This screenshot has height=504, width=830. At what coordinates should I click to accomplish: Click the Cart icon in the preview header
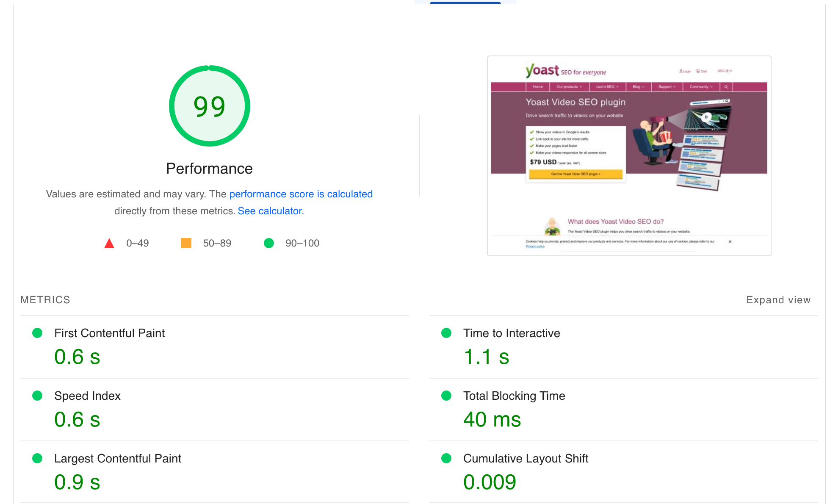pyautogui.click(x=698, y=71)
